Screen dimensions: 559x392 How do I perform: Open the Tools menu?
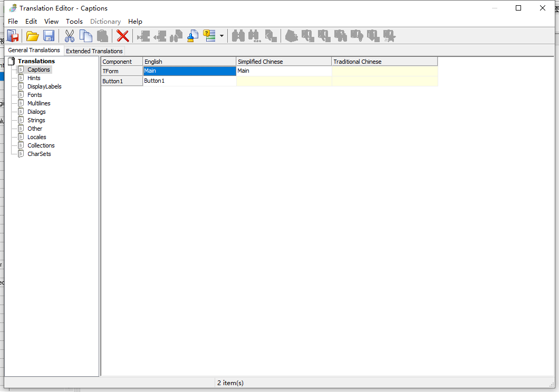click(x=74, y=22)
